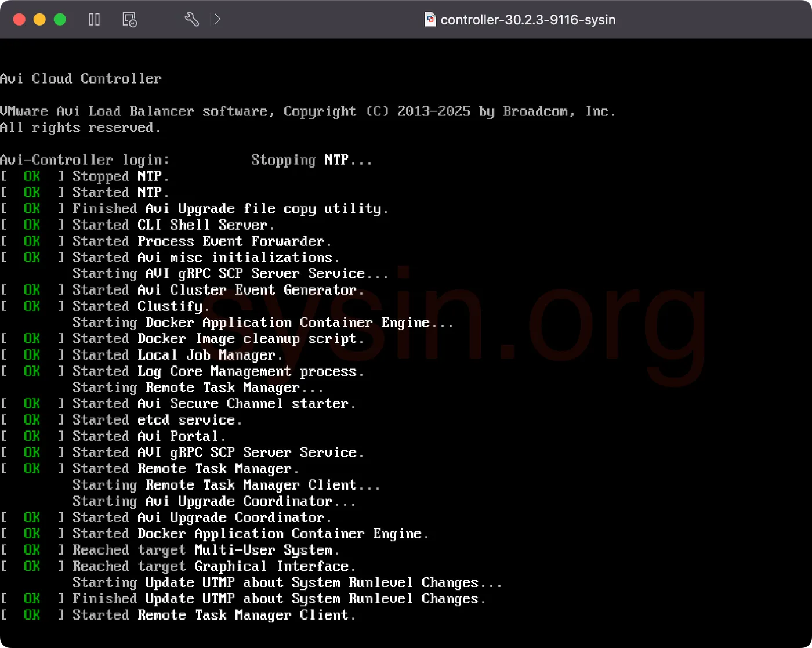The width and height of the screenshot is (812, 648).
Task: Click 'Started Remote Task Manager Client.'
Action: (x=214, y=615)
